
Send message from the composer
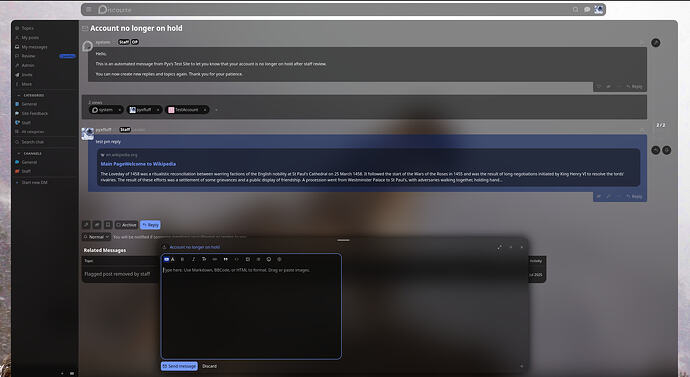179,366
